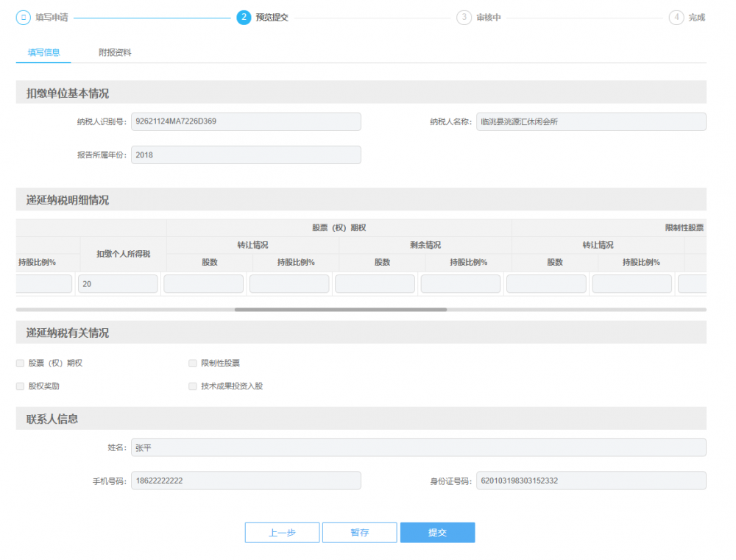Click the step 4 完成 circle icon

click(x=676, y=18)
